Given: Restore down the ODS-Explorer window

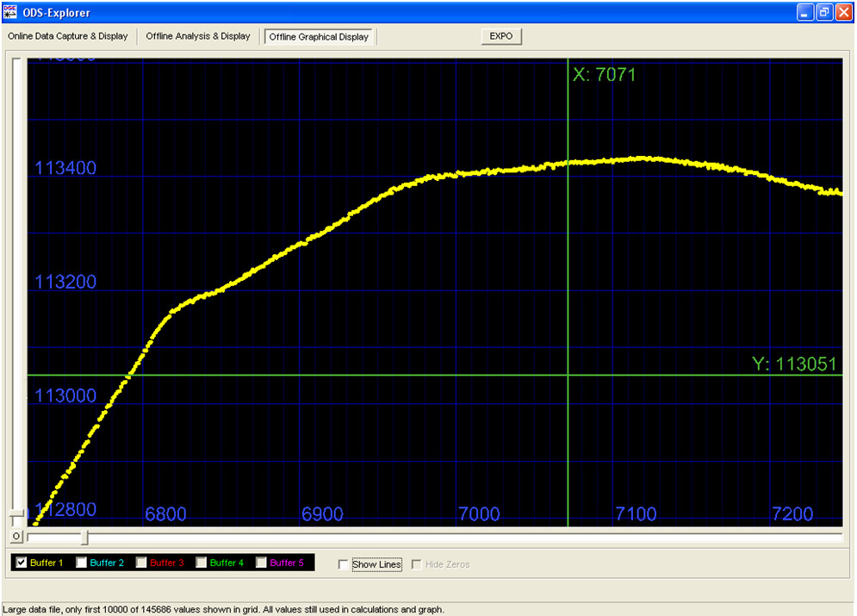Looking at the screenshot, I should click(823, 12).
